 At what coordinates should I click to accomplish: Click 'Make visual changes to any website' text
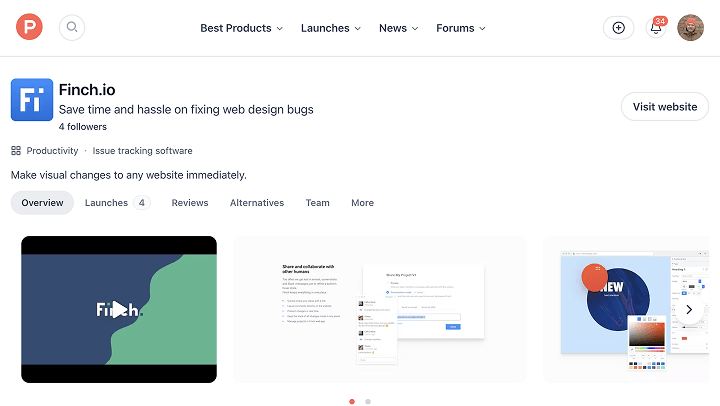coord(129,175)
